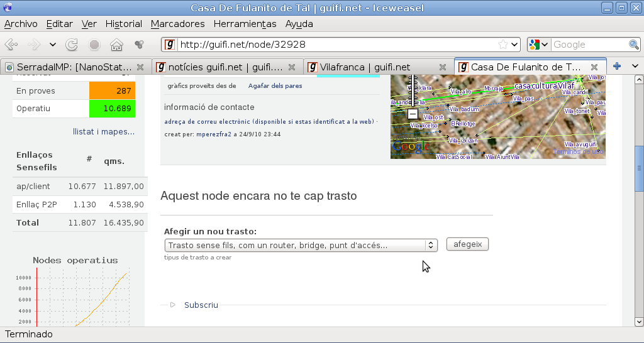The width and height of the screenshot is (644, 343).
Task: Open the device type dropdown
Action: click(301, 245)
